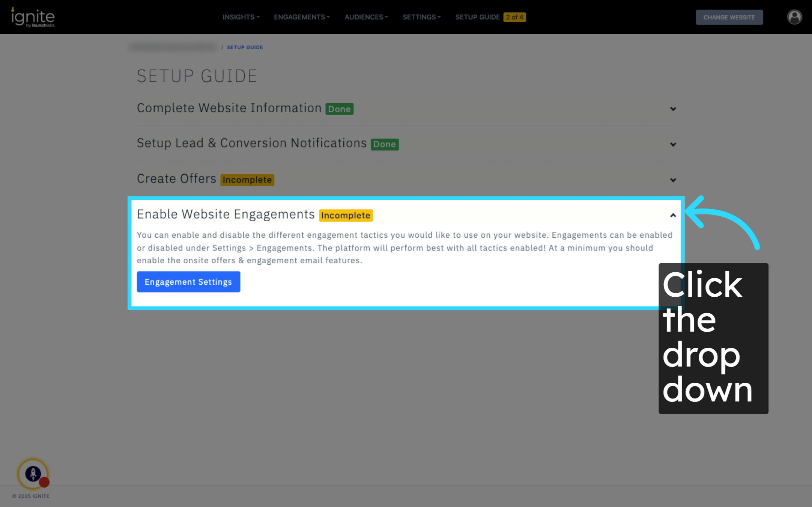This screenshot has height=507, width=812.
Task: Collapse the Enable Website Engagements section
Action: pyautogui.click(x=673, y=215)
